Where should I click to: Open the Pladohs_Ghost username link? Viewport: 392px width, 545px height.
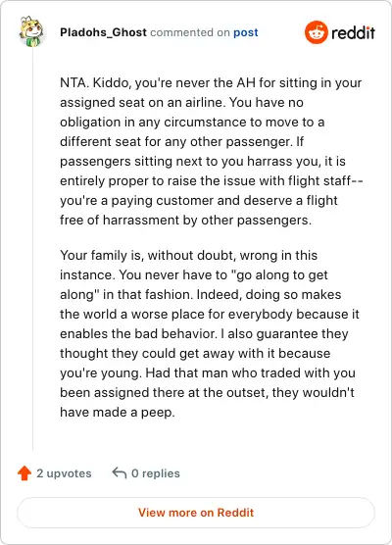pos(103,32)
